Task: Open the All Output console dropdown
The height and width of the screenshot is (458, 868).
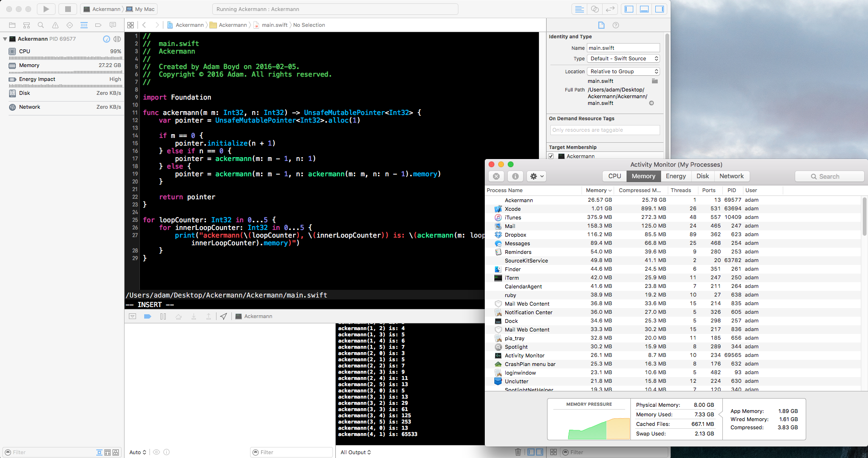Action: pos(355,452)
